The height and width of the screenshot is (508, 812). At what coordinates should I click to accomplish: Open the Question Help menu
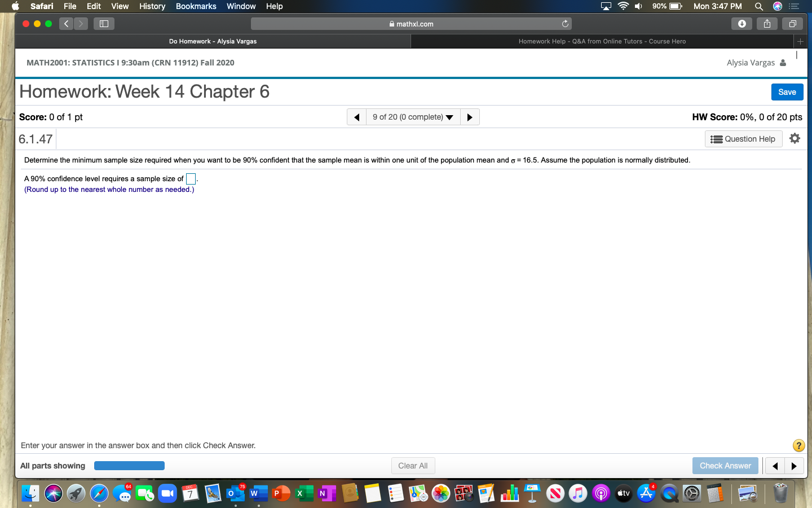(743, 139)
